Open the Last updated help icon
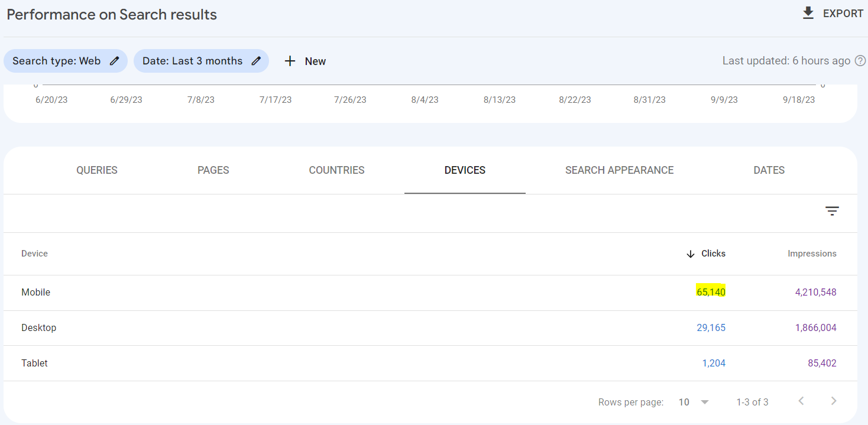Image resolution: width=868 pixels, height=425 pixels. pyautogui.click(x=860, y=61)
